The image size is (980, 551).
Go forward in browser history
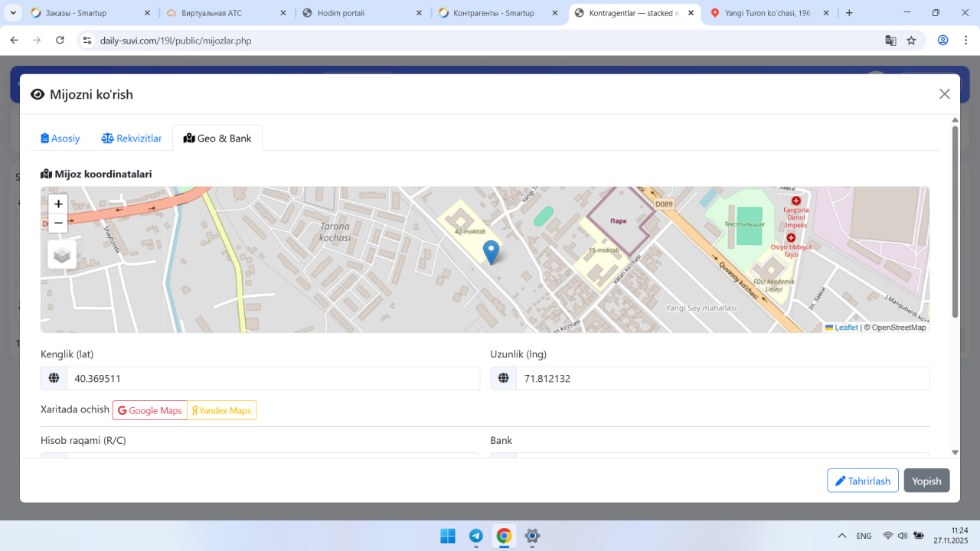(37, 41)
